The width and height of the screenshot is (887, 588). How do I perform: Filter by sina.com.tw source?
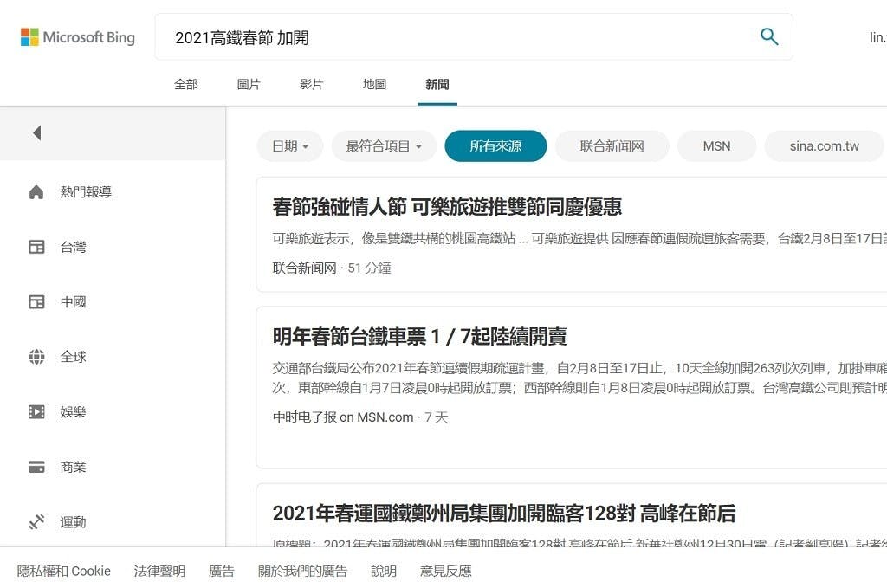pos(825,146)
